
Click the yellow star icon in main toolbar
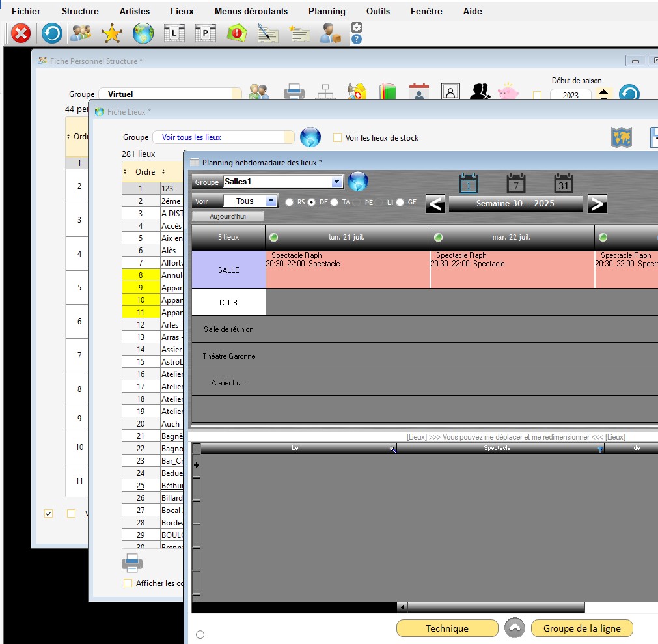pos(112,33)
